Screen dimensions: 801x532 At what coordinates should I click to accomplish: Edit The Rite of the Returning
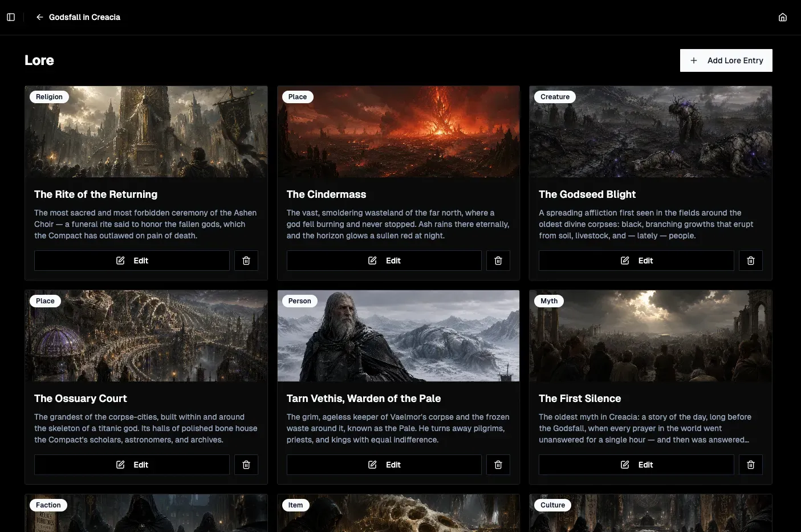pyautogui.click(x=132, y=261)
